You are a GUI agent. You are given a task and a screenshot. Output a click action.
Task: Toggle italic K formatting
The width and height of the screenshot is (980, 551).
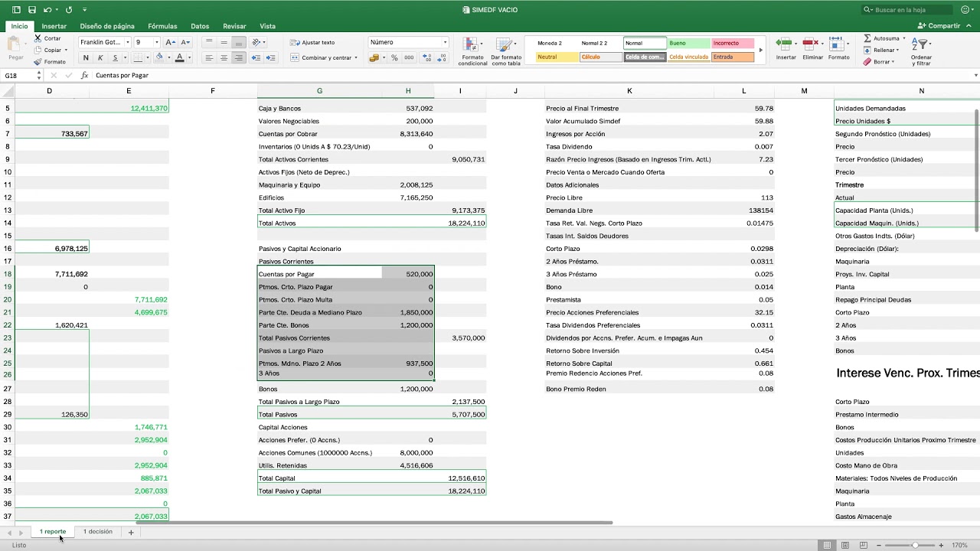[100, 58]
